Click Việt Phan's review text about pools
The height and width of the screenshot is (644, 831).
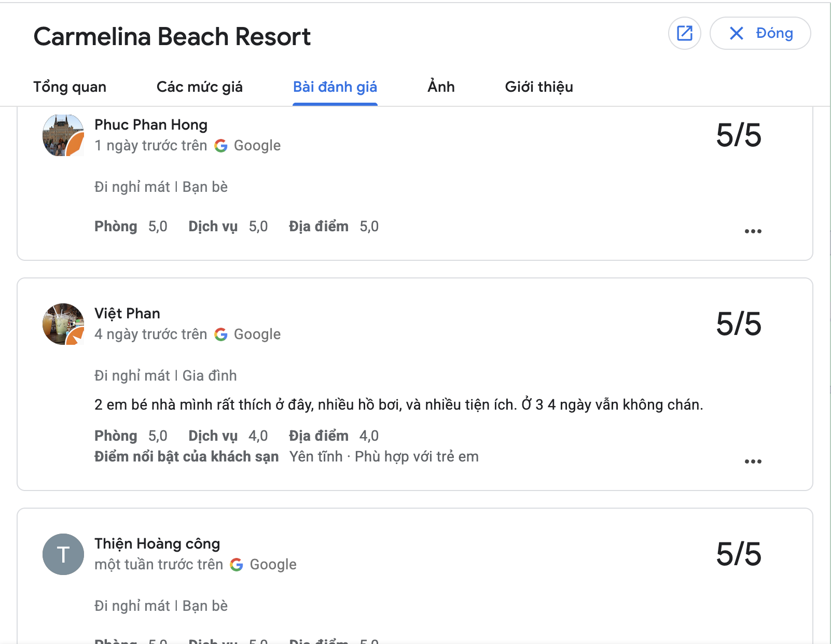[x=399, y=404]
